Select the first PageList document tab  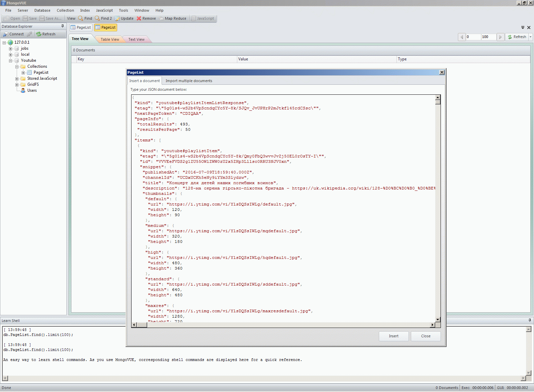click(81, 27)
